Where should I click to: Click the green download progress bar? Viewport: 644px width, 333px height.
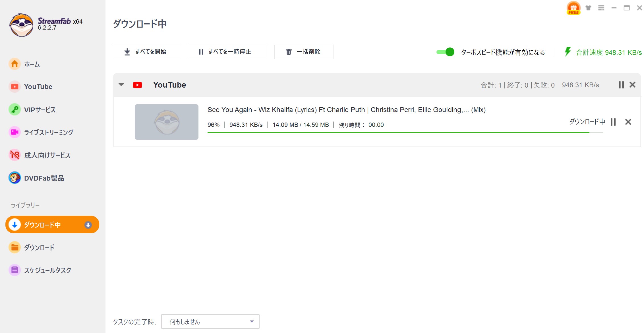[x=405, y=133]
